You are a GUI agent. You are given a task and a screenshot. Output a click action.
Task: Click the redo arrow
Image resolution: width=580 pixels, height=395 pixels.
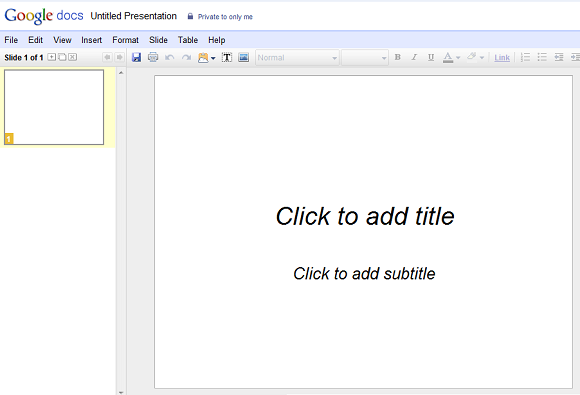click(x=186, y=57)
